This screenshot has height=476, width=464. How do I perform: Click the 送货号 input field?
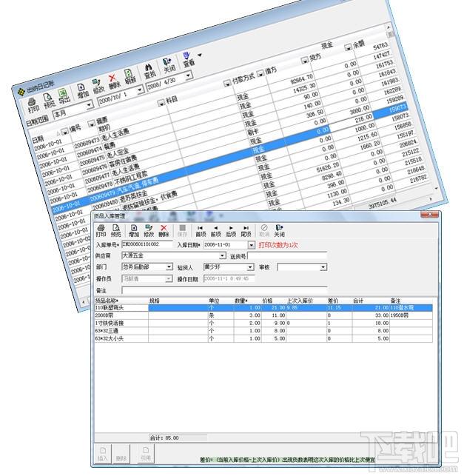coord(287,256)
